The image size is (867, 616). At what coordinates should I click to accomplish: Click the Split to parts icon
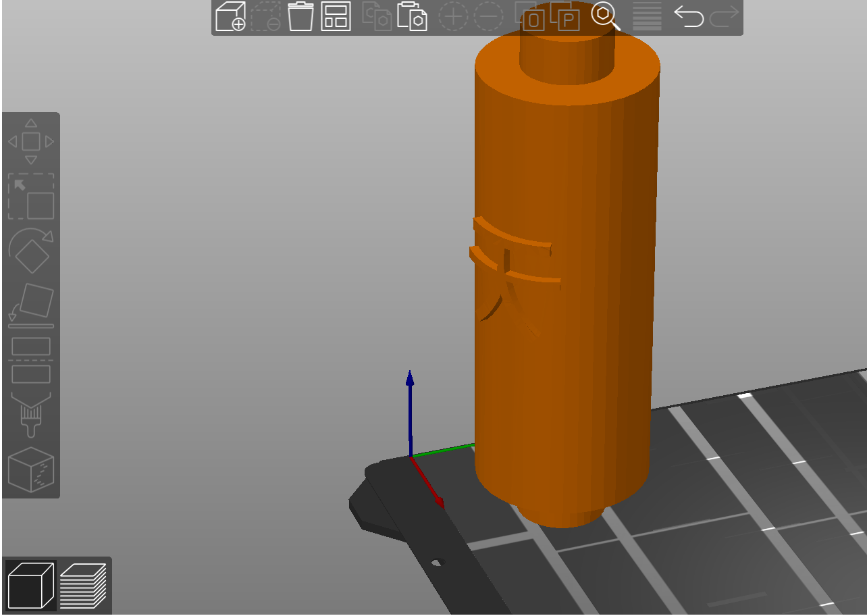click(565, 16)
